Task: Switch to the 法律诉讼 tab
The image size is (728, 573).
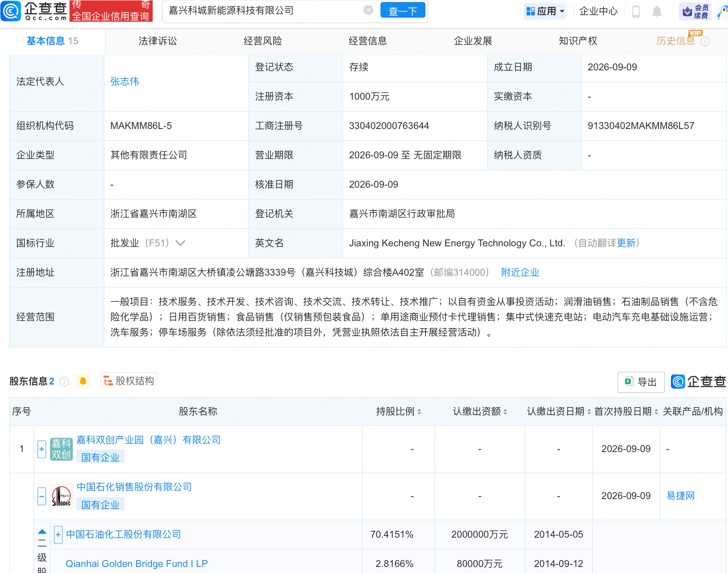Action: click(x=157, y=41)
